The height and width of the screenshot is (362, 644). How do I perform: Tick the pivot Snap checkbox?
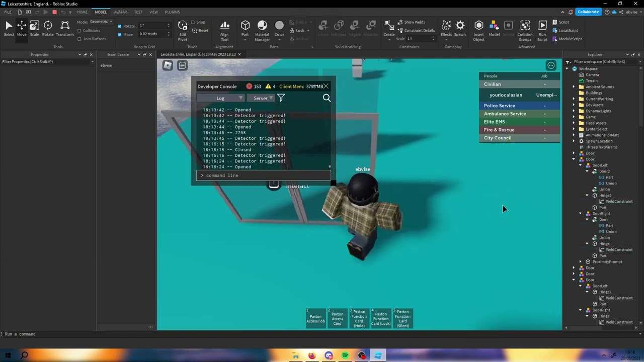[x=193, y=22]
